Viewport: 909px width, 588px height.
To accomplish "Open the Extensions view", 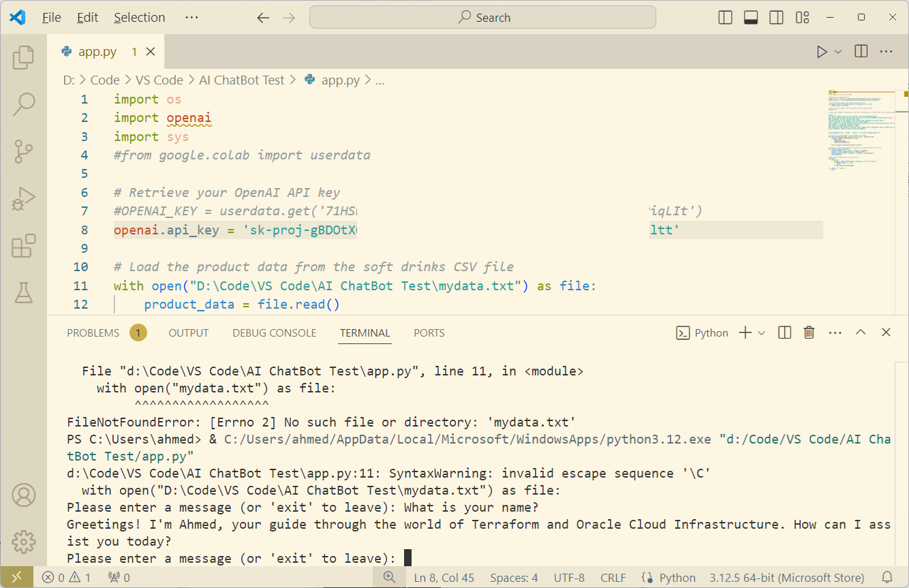I will (23, 245).
